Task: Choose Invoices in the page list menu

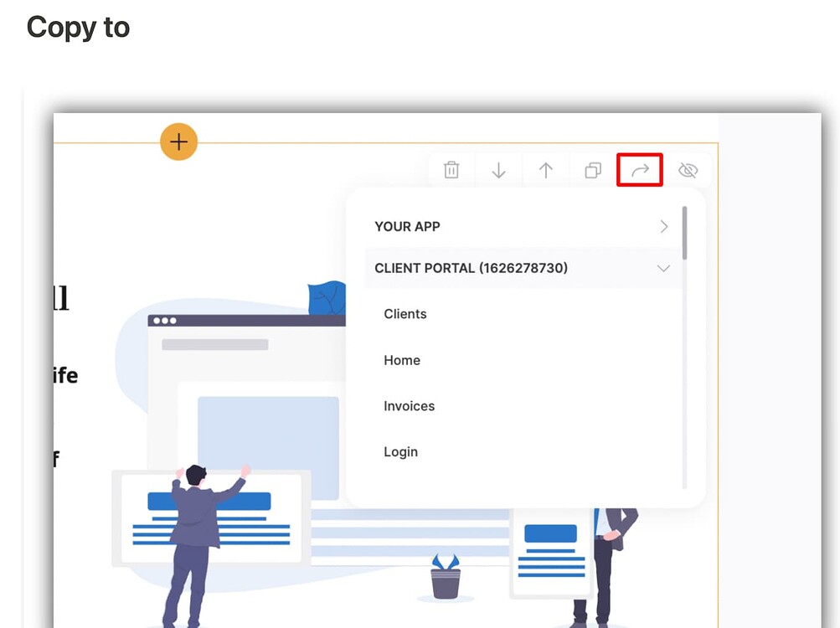Action: pos(409,405)
